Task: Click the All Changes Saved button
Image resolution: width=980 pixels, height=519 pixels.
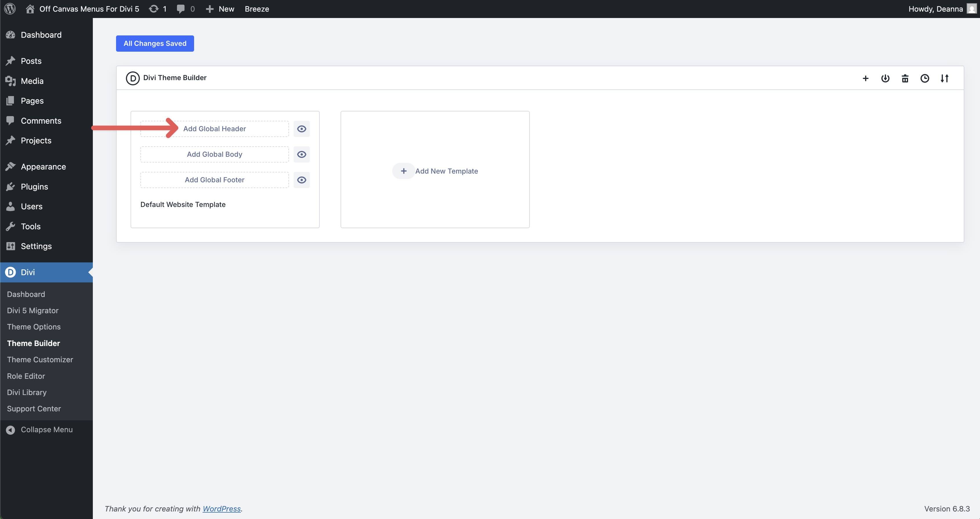Action: pyautogui.click(x=154, y=43)
